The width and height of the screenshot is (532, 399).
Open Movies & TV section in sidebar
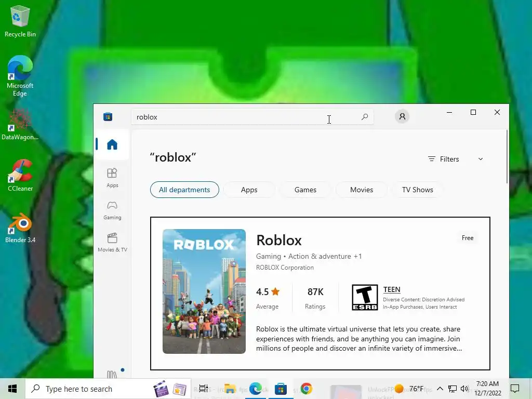[x=112, y=242]
